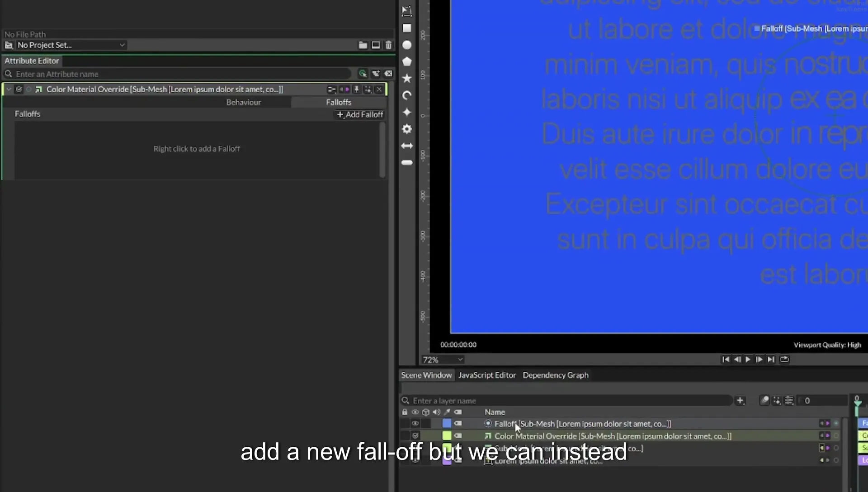Play the timeline animation

[748, 360]
